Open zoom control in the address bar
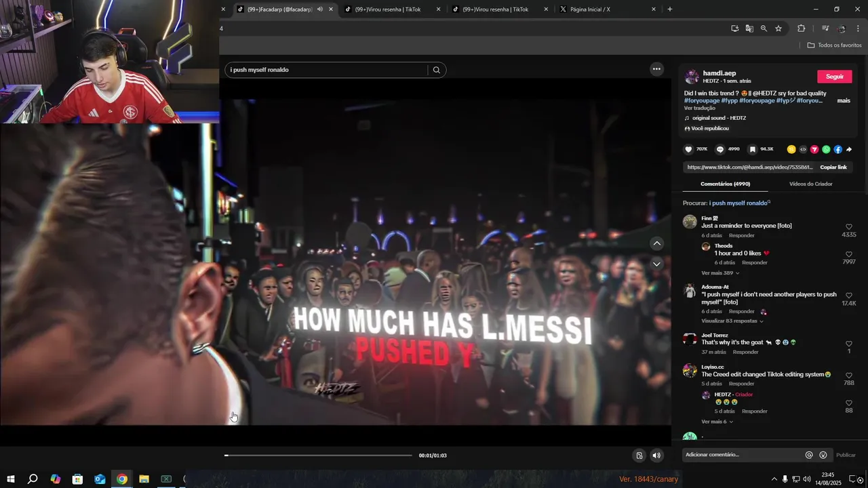 [764, 28]
